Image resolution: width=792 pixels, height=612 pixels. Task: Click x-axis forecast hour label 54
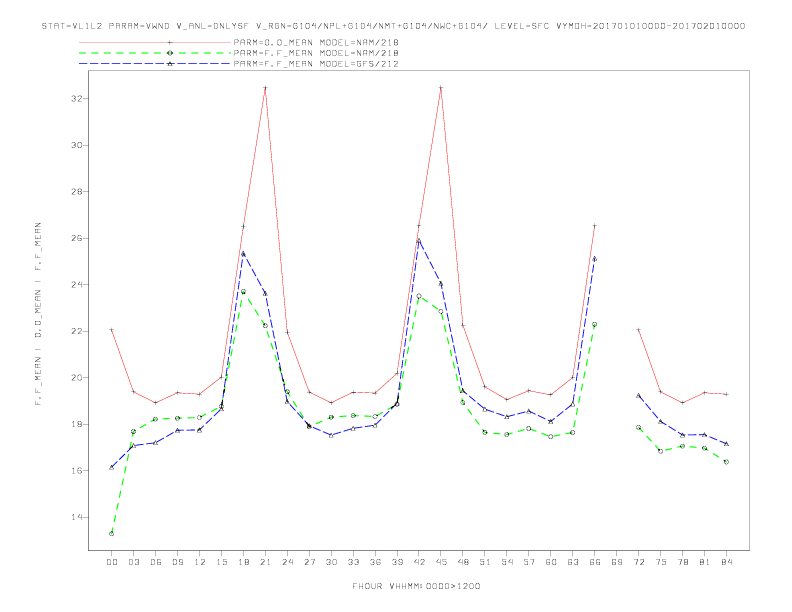(x=507, y=562)
